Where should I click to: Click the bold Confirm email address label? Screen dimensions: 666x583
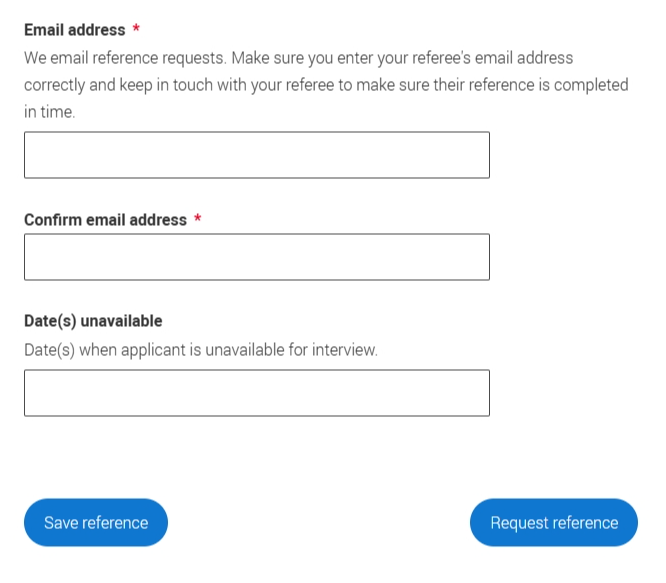[x=105, y=220]
